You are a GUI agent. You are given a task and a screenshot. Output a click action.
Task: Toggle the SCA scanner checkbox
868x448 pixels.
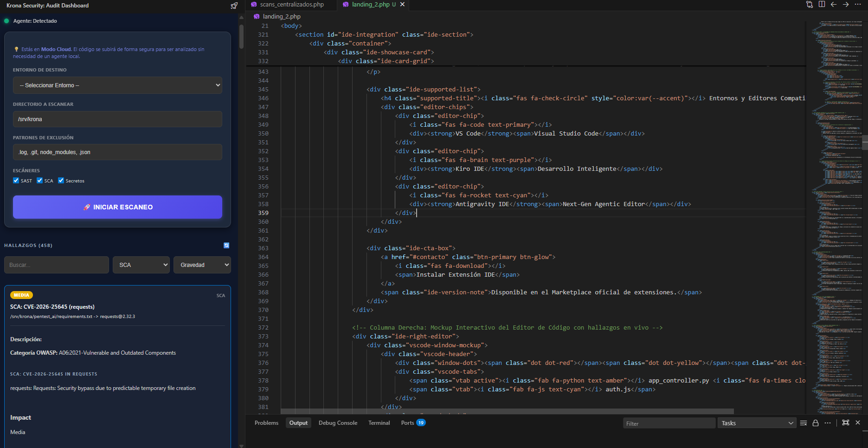tap(39, 181)
